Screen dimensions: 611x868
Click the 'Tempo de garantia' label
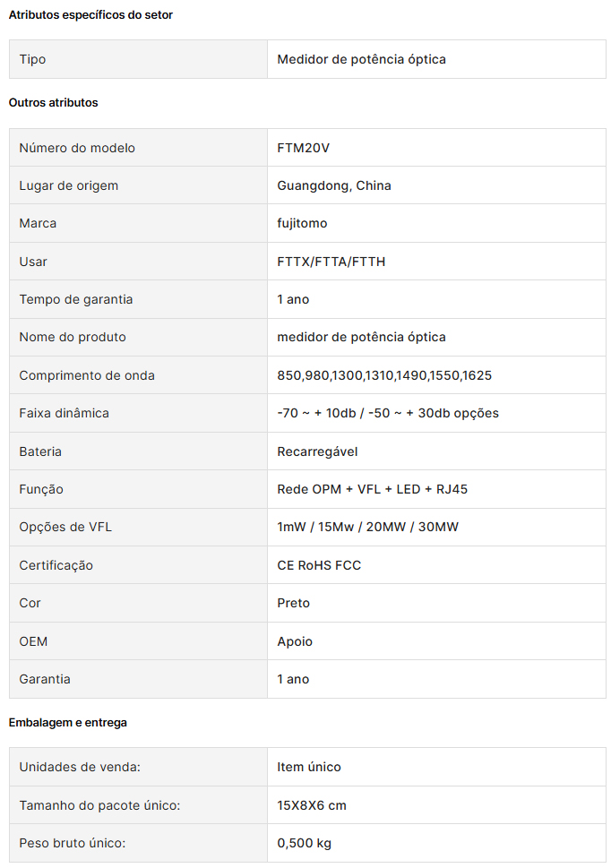tap(76, 299)
